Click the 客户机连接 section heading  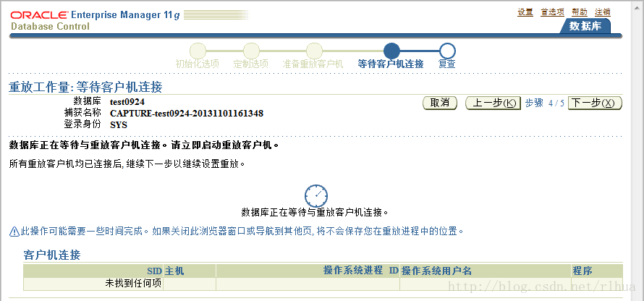(x=52, y=255)
